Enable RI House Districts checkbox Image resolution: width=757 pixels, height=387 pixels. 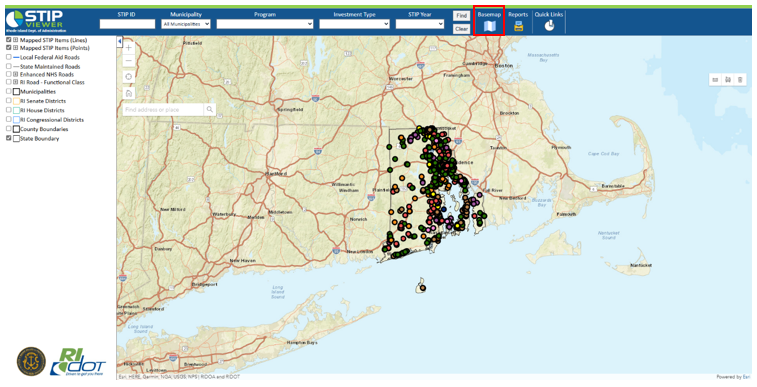9,110
